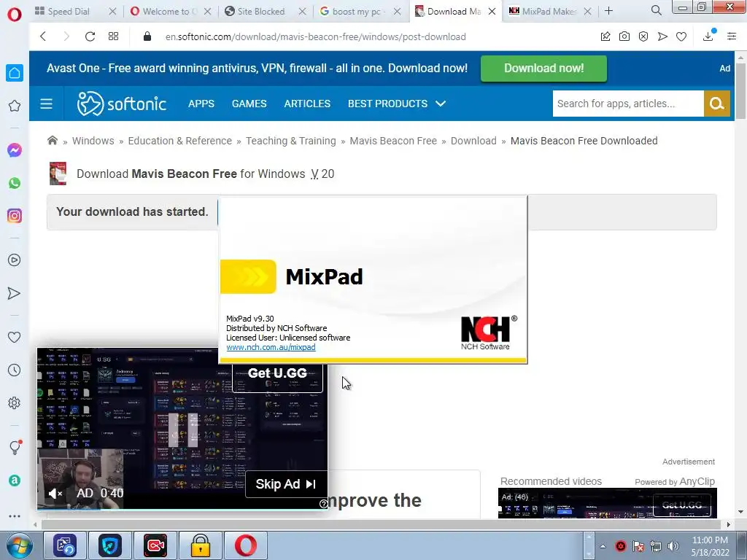Open the screen recorder taskbar icon
The image size is (747, 560).
pyautogui.click(x=155, y=545)
